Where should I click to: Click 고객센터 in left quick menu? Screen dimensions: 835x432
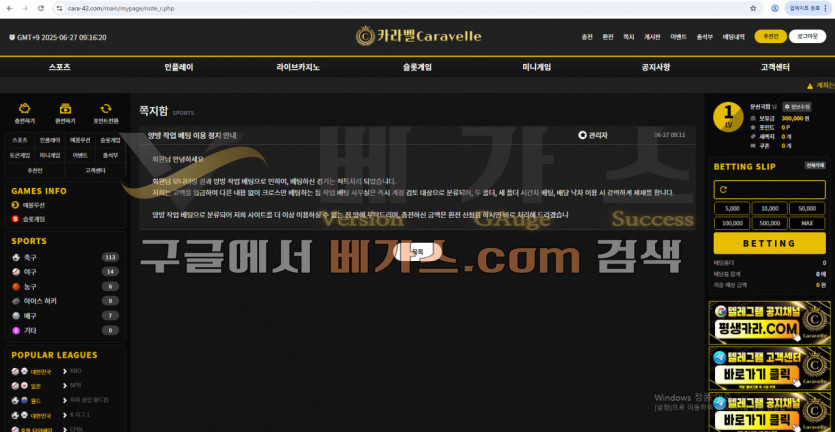pos(95,170)
